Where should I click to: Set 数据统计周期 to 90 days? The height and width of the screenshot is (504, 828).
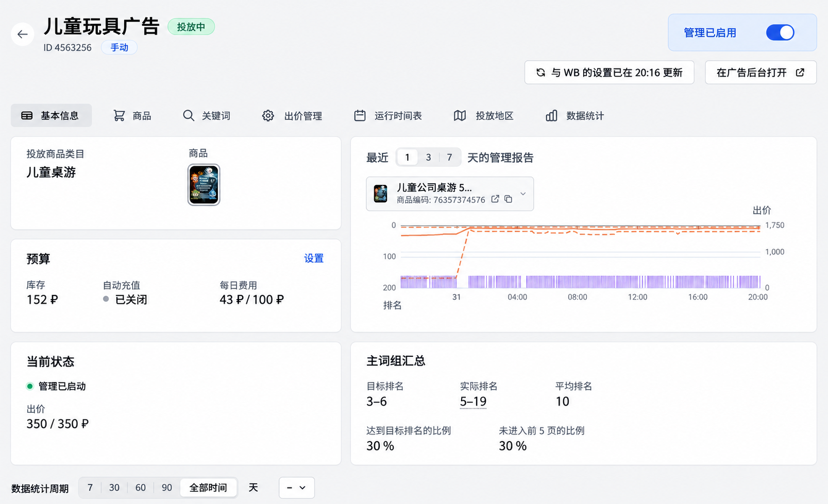click(167, 488)
